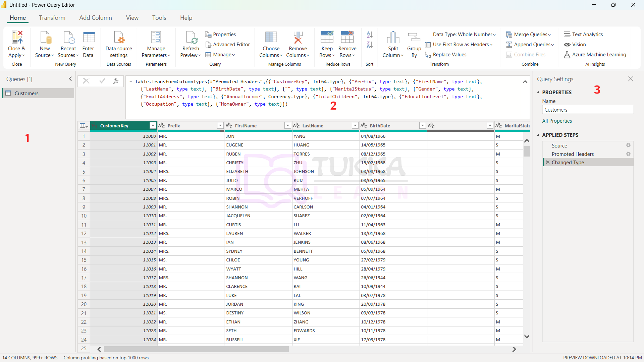Collapse the APPLIED STEPS section

pyautogui.click(x=538, y=135)
